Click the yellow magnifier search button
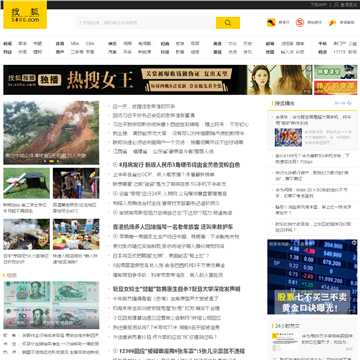This screenshot has width=360, height=360. pyautogui.click(x=228, y=23)
